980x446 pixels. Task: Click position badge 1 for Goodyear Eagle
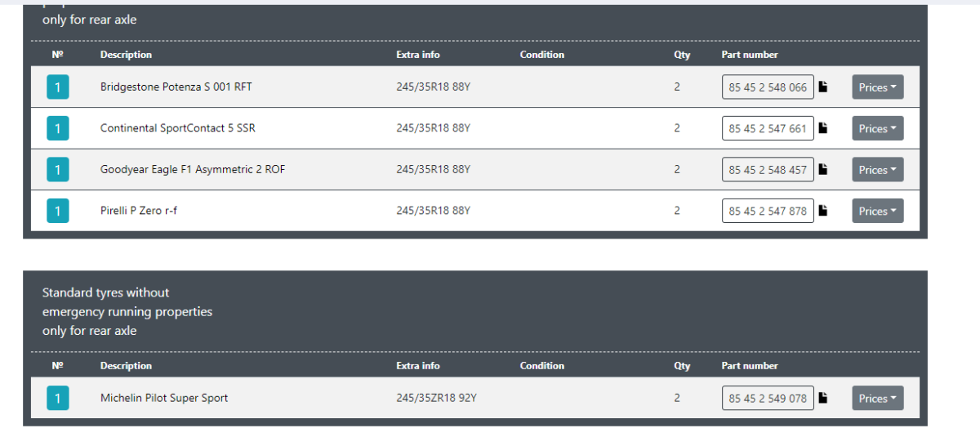[x=58, y=170]
